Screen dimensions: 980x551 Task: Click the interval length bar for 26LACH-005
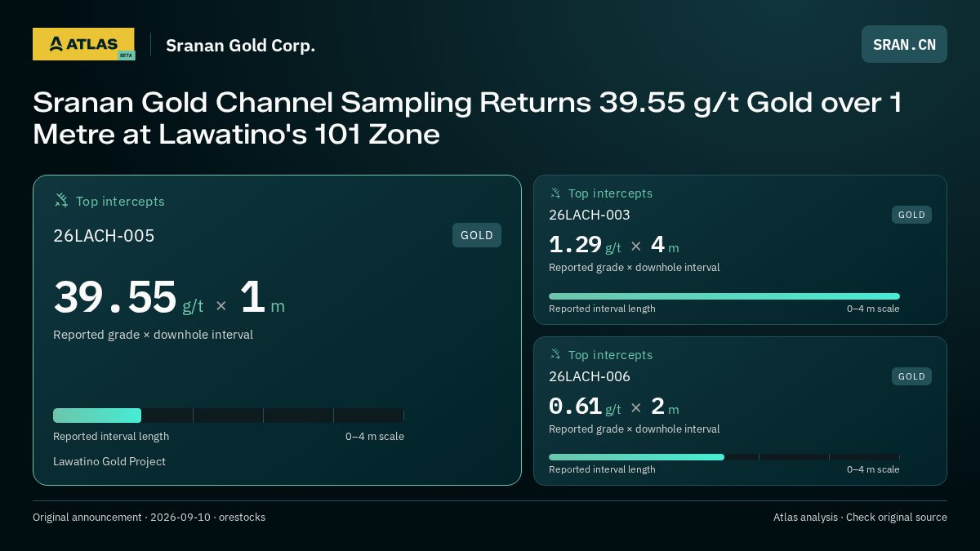[229, 415]
